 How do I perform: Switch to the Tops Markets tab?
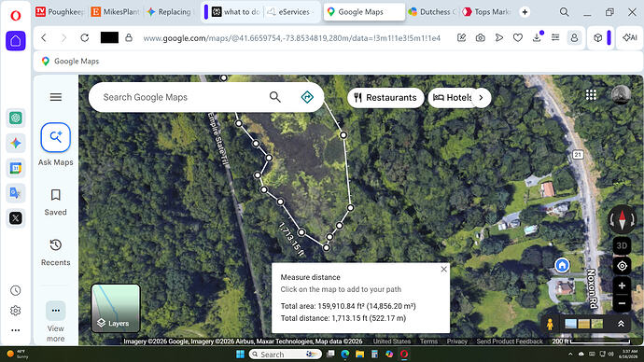pyautogui.click(x=486, y=12)
